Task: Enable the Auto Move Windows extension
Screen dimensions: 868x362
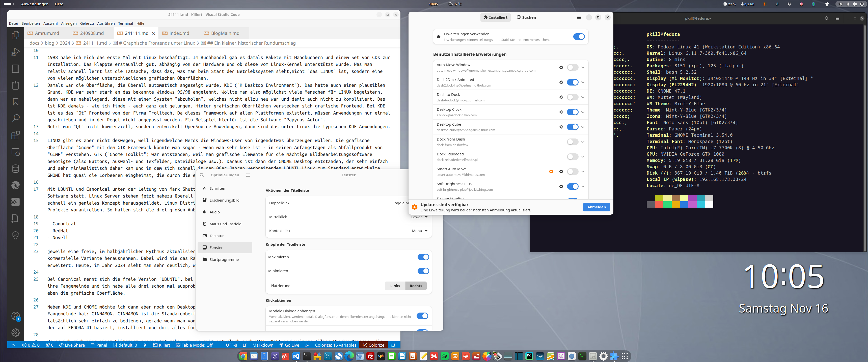Action: [573, 67]
